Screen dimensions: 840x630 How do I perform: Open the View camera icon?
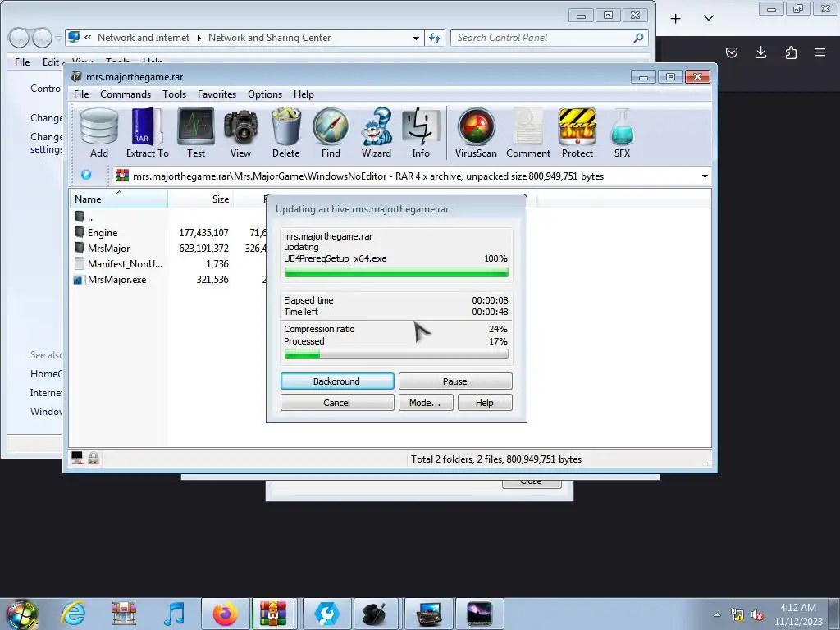240,133
